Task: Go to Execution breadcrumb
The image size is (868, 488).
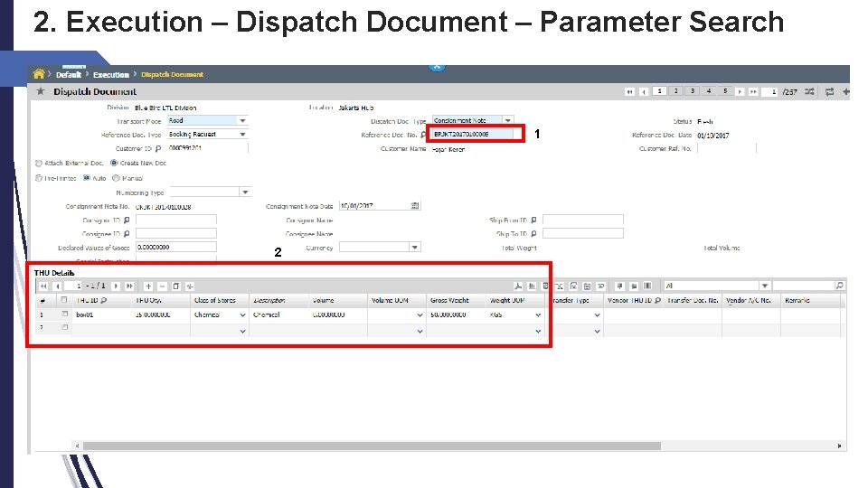Action: coord(110,75)
